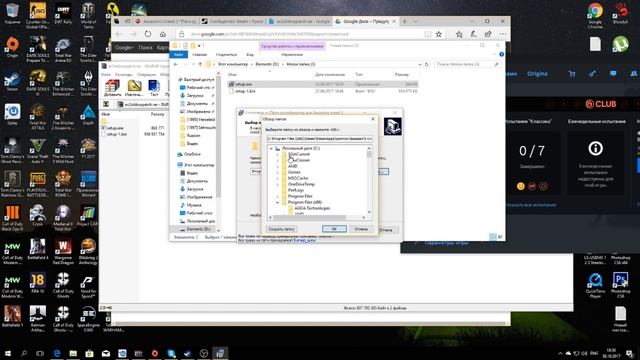640x360 pixels.
Task: Select setup.exe in the WinRAR file list
Action: coord(115,128)
